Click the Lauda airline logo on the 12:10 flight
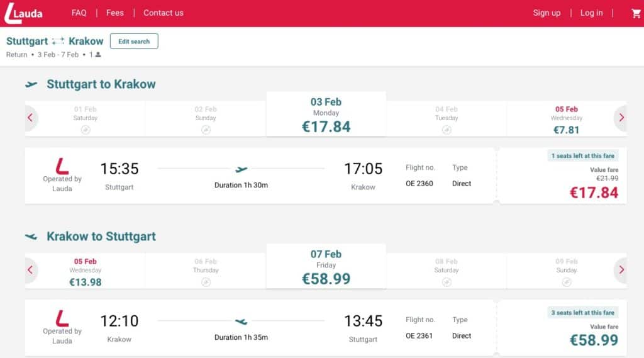Screen dimensions: 644x358 (62, 318)
